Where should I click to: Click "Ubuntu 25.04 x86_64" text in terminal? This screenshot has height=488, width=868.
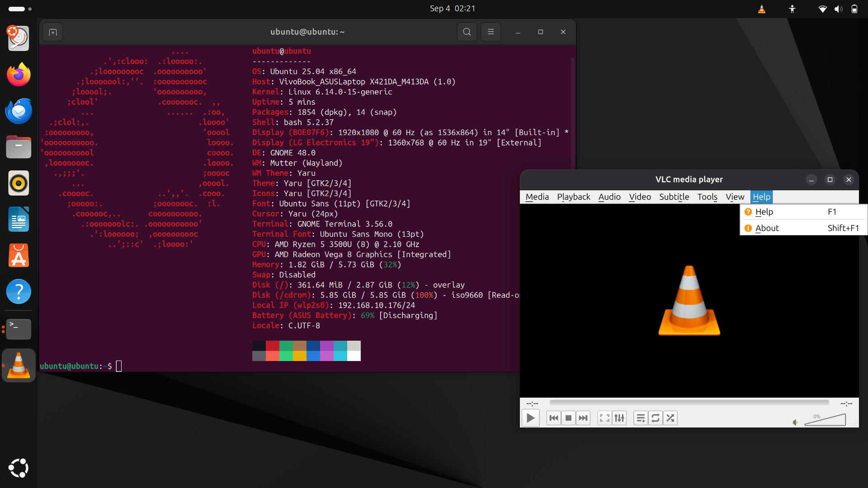[313, 71]
